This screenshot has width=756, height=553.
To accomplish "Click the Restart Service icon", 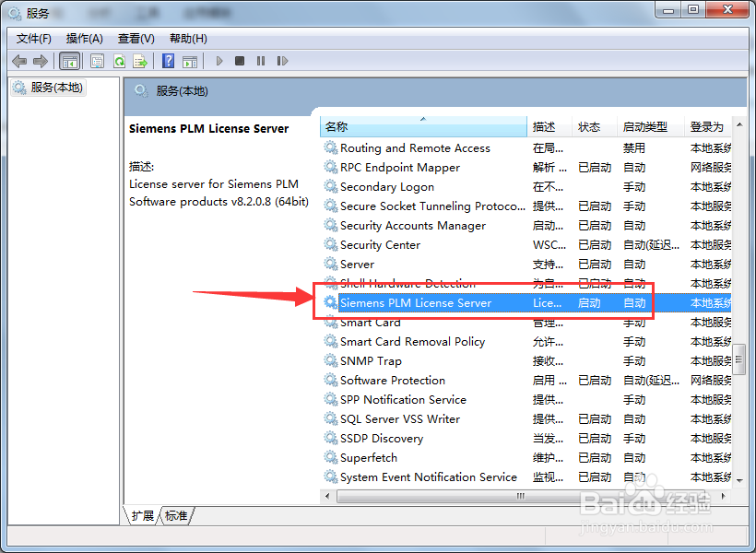I will tap(282, 61).
